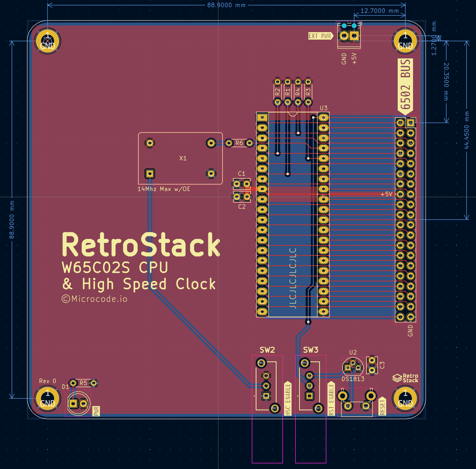Viewport: 476px width, 469px height.
Task: Select the '20.3500 mm' dimension text
Action: (x=446, y=82)
